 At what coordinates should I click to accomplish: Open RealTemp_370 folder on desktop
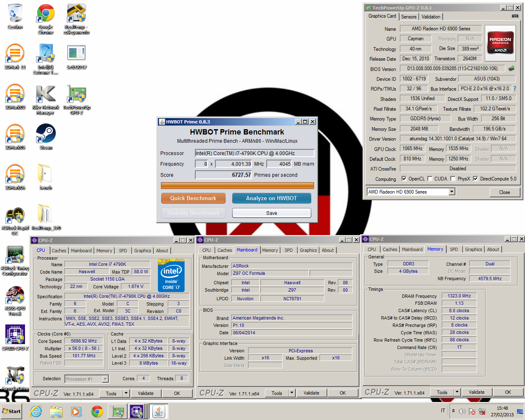46,217
